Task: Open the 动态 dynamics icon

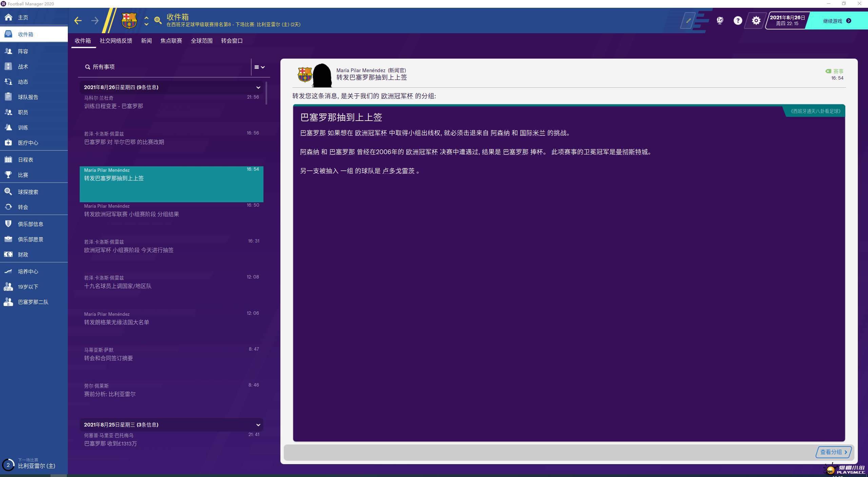Action: click(x=8, y=82)
